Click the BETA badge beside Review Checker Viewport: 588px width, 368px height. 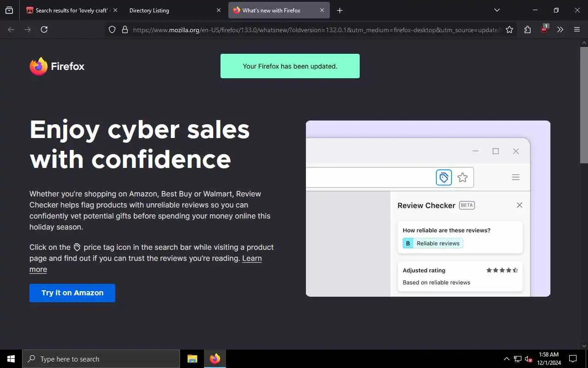point(467,205)
